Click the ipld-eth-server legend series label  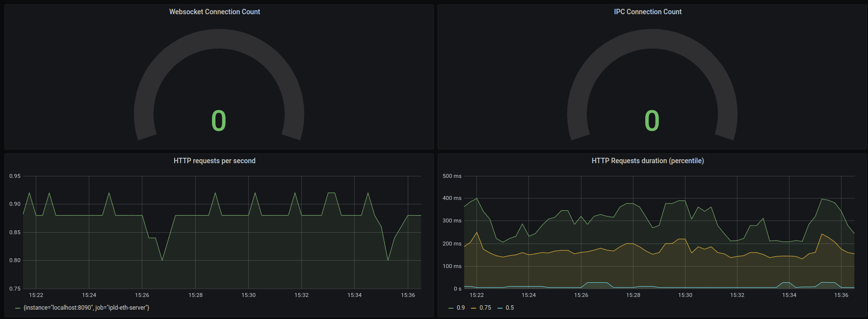pos(86,308)
